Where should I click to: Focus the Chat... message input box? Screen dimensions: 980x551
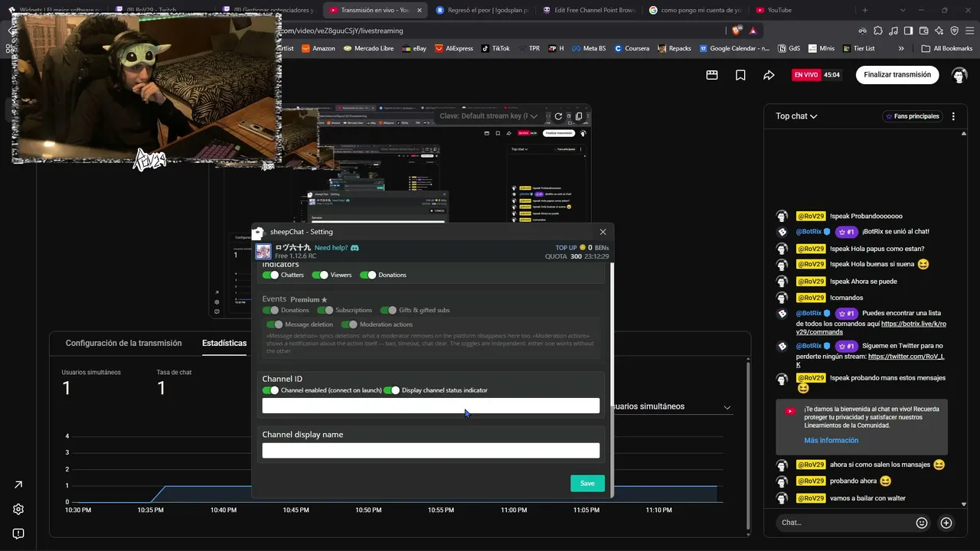click(x=845, y=523)
